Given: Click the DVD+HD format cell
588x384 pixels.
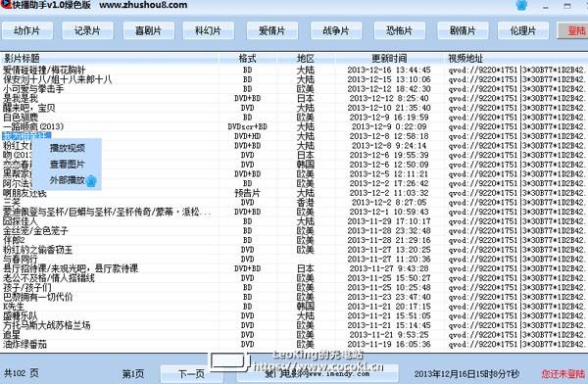Looking at the screenshot, I should pyautogui.click(x=248, y=136).
